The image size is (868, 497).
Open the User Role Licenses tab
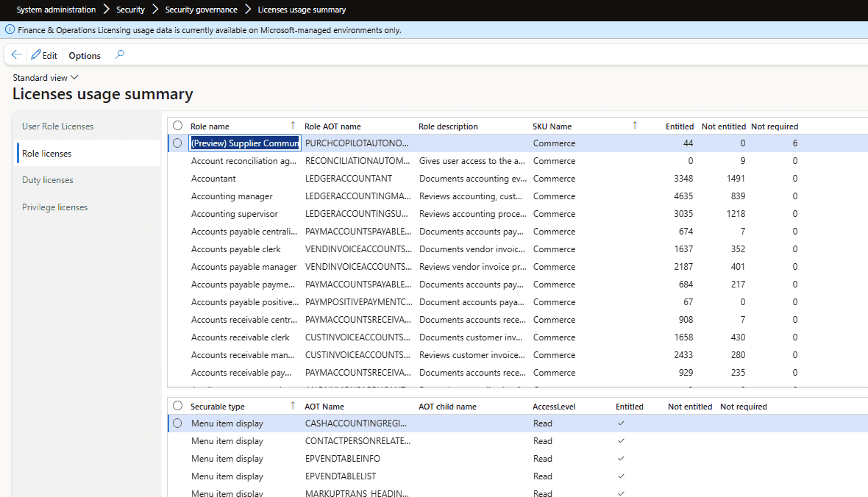[57, 126]
